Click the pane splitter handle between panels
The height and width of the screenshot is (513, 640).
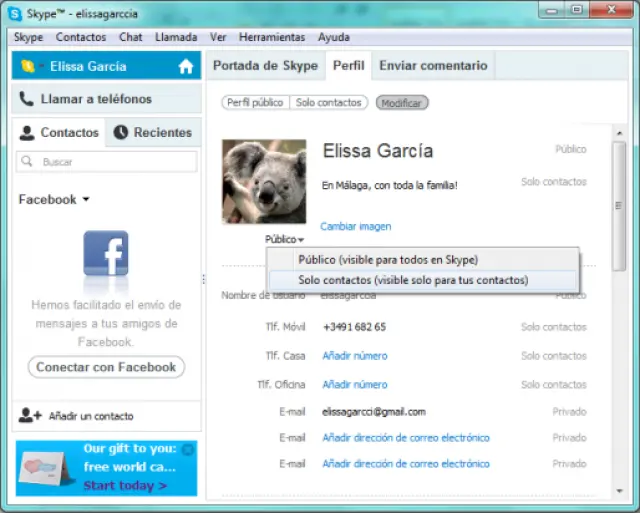[204, 279]
